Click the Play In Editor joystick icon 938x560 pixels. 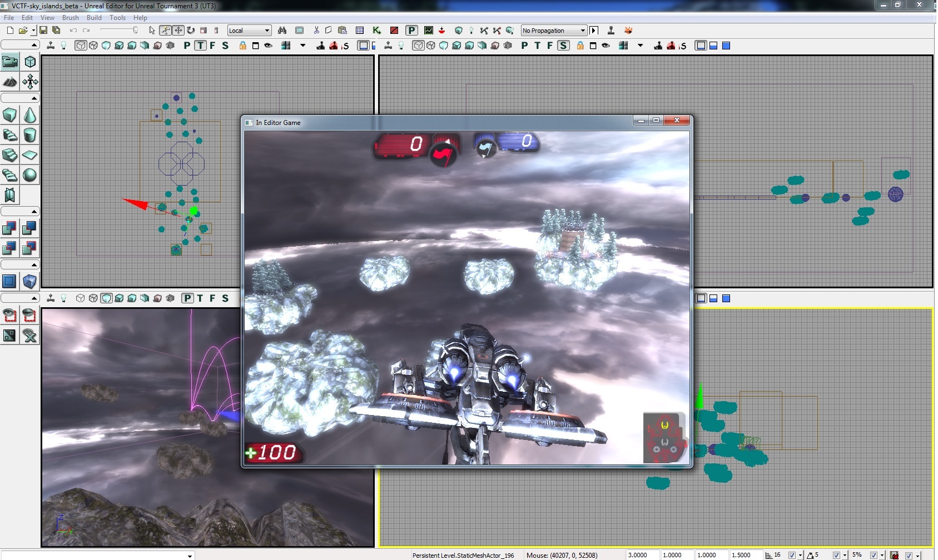pos(611,31)
